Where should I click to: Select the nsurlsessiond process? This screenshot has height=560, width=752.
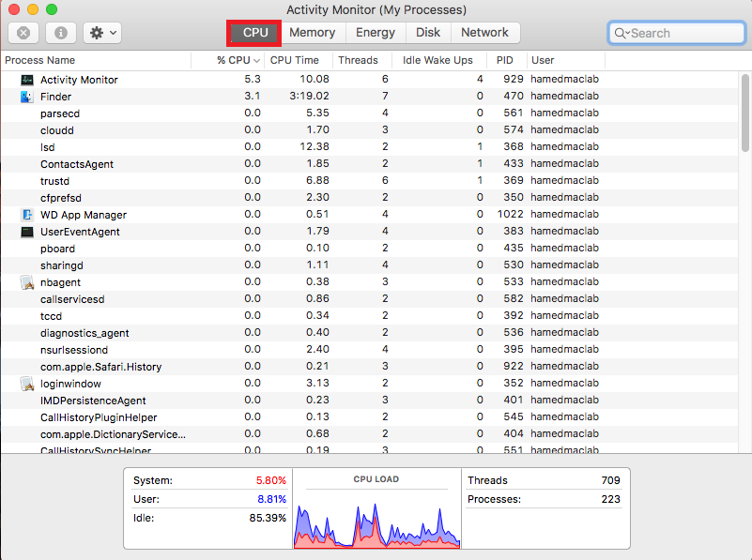[x=74, y=350]
